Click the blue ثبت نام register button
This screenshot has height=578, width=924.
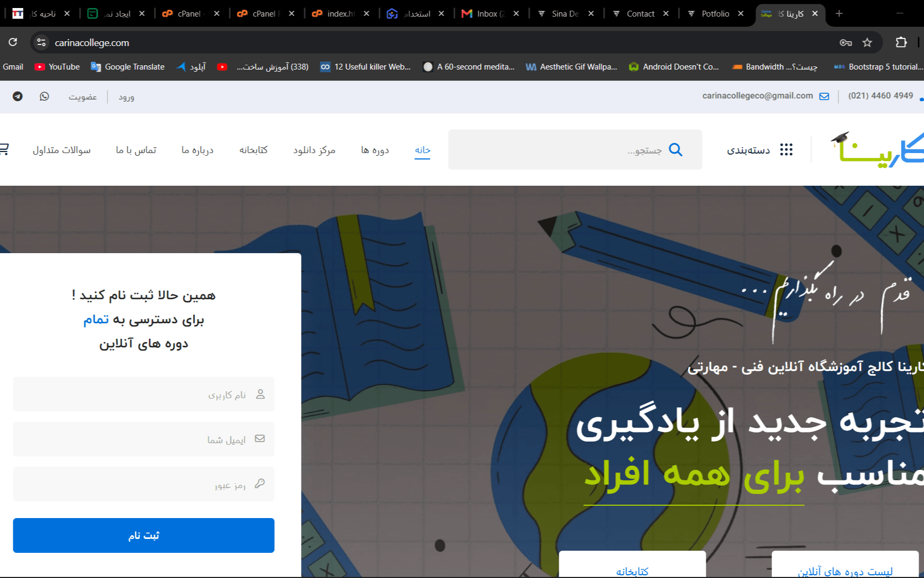coord(143,535)
